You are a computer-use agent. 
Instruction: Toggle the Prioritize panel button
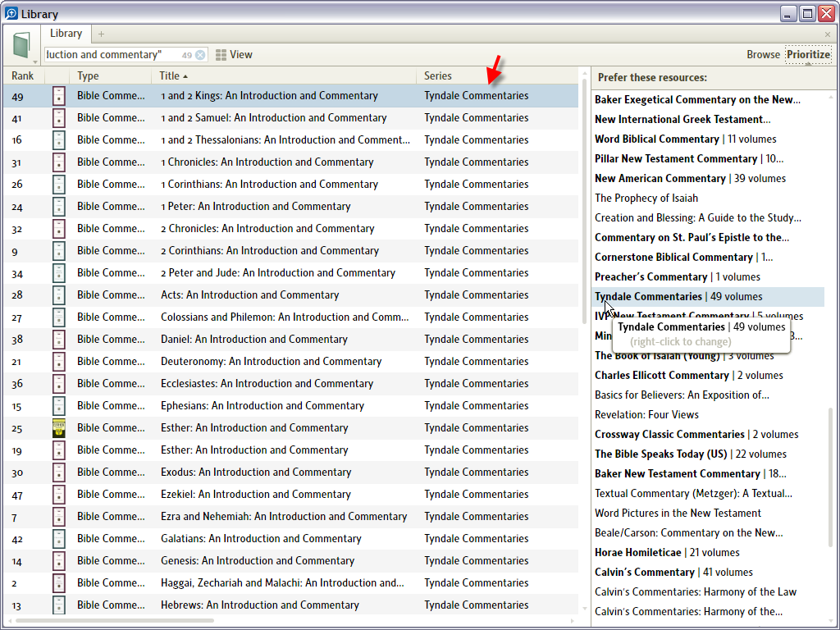pyautogui.click(x=808, y=55)
